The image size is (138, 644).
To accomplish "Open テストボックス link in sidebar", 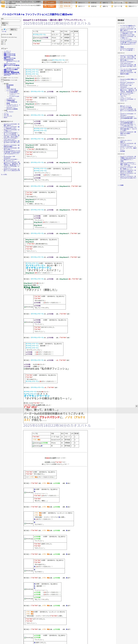I will tap(8, 116).
